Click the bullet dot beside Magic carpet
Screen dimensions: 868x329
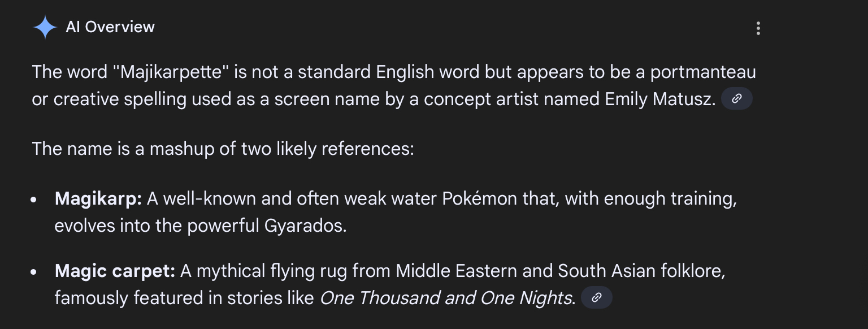34,272
